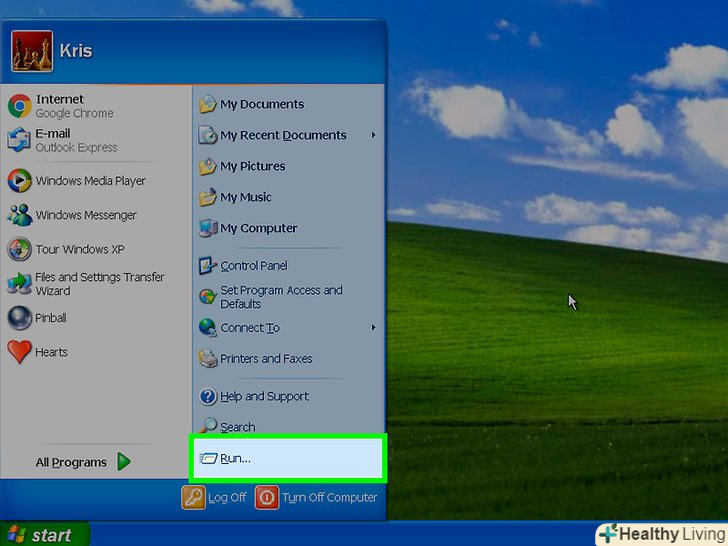Screen dimensions: 728x546
Task: Select Printers and Faxes text entry
Action: pyautogui.click(x=266, y=358)
